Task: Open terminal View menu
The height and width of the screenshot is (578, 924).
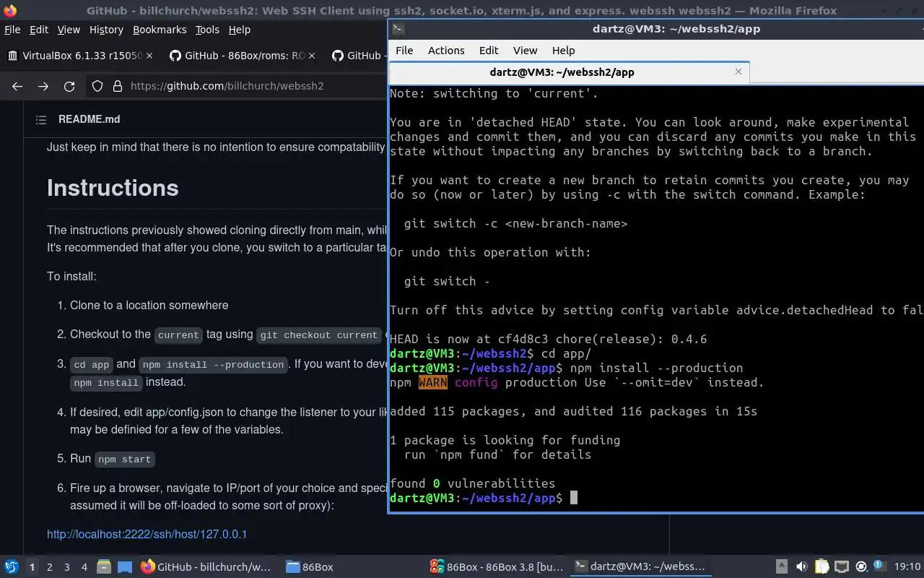Action: tap(525, 51)
